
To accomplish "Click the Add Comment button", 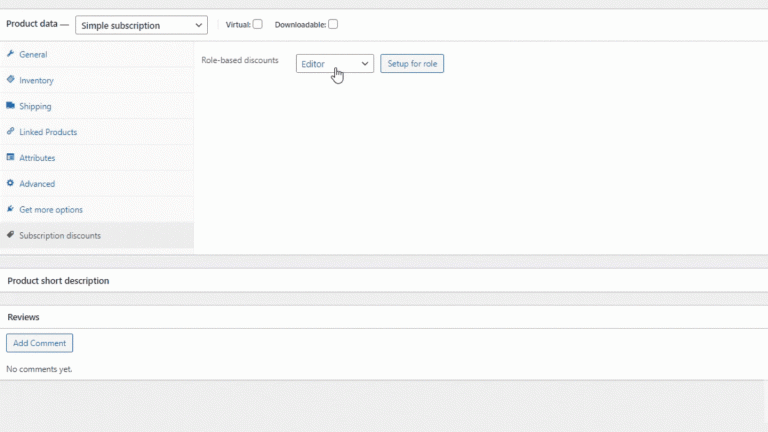I will tap(40, 343).
